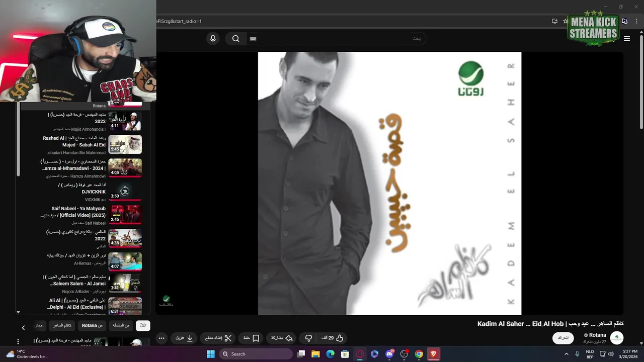
Task: Open the Al-Remas 4:07 video thumbnail
Action: (x=125, y=262)
